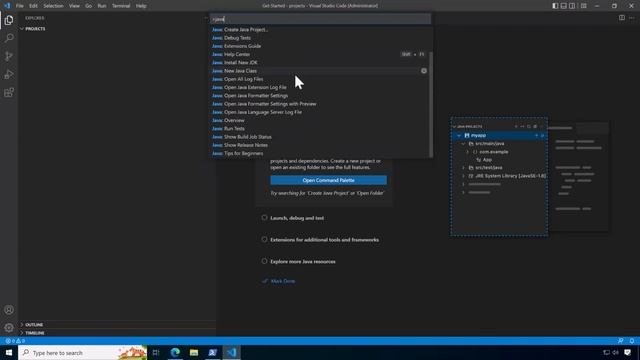Open Task View on the taskbar
The image size is (640, 360).
point(156,353)
